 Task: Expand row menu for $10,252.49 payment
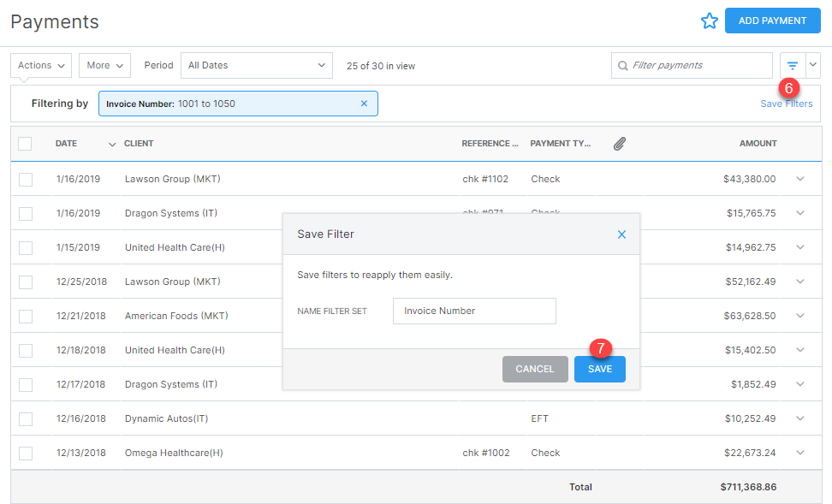tap(800, 418)
